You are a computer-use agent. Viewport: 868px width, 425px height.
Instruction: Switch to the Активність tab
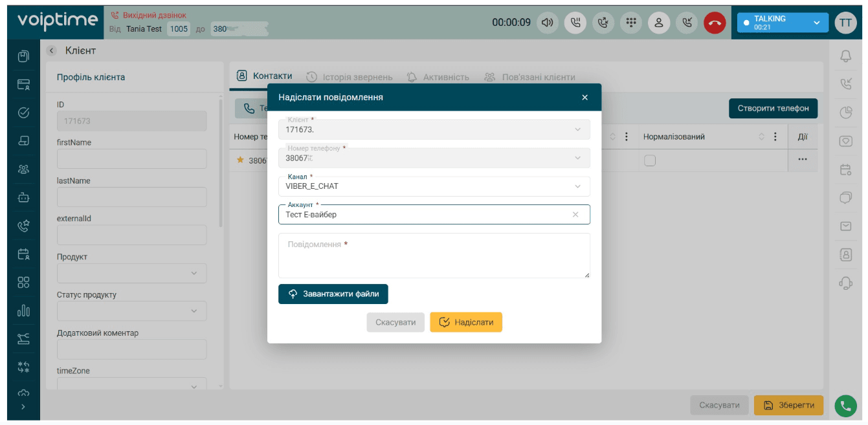[x=438, y=77]
